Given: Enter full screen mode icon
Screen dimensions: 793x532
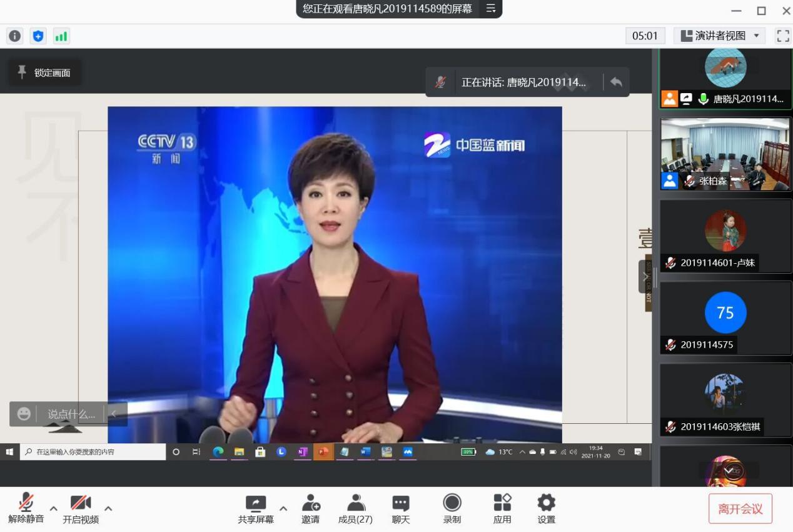Looking at the screenshot, I should pos(782,36).
